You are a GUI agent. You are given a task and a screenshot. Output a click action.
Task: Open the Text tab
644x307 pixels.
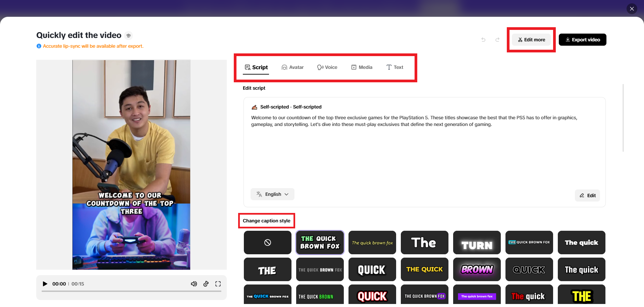[395, 67]
